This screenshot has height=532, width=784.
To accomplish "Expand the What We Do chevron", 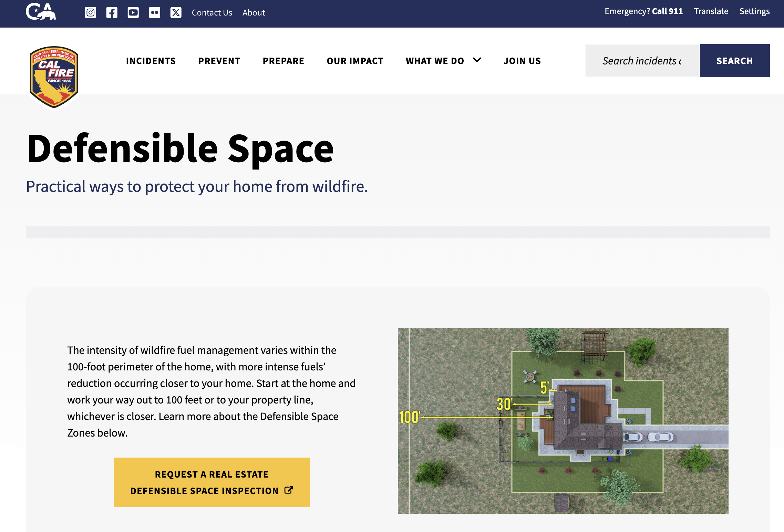I will (477, 60).
